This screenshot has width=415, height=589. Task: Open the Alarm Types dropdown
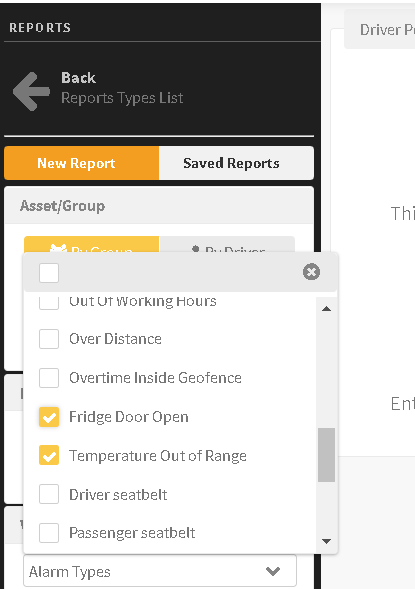click(x=160, y=571)
